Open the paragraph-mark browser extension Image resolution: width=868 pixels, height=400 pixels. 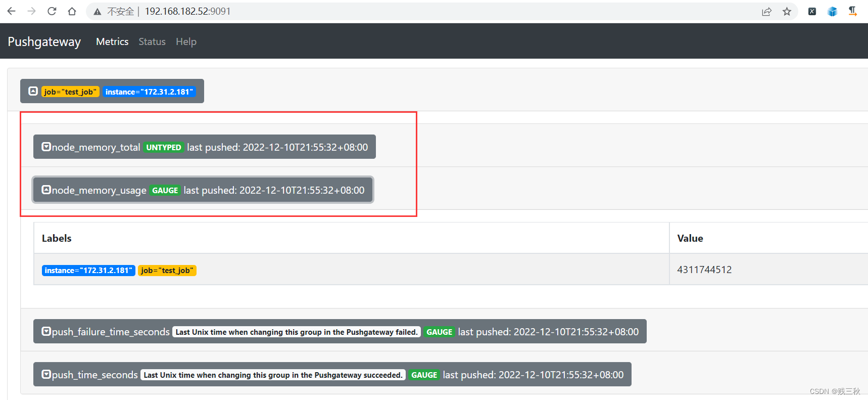pos(852,11)
